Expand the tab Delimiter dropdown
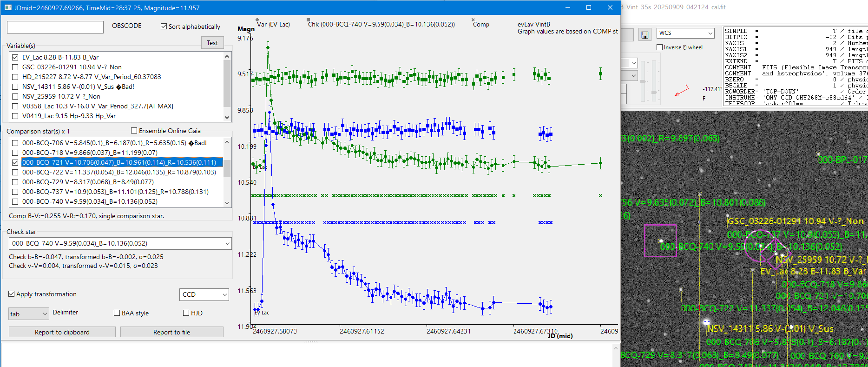This screenshot has width=868, height=367. 45,314
